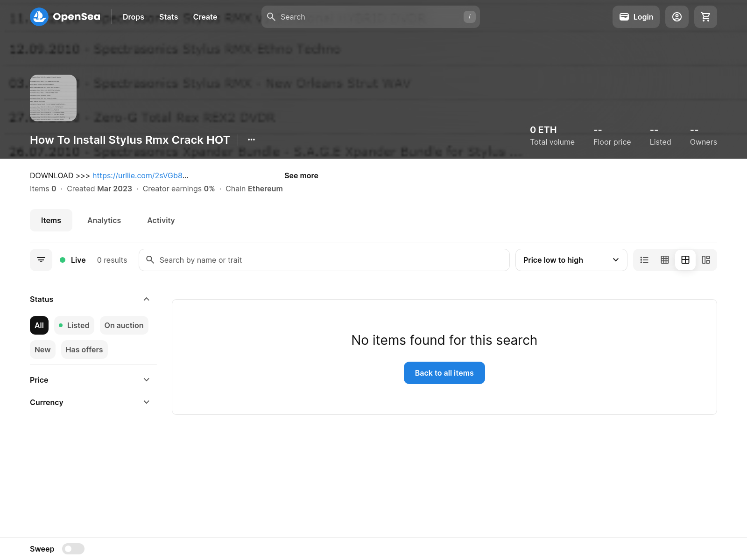
Task: Click the Total volume stat
Action: [x=552, y=136]
